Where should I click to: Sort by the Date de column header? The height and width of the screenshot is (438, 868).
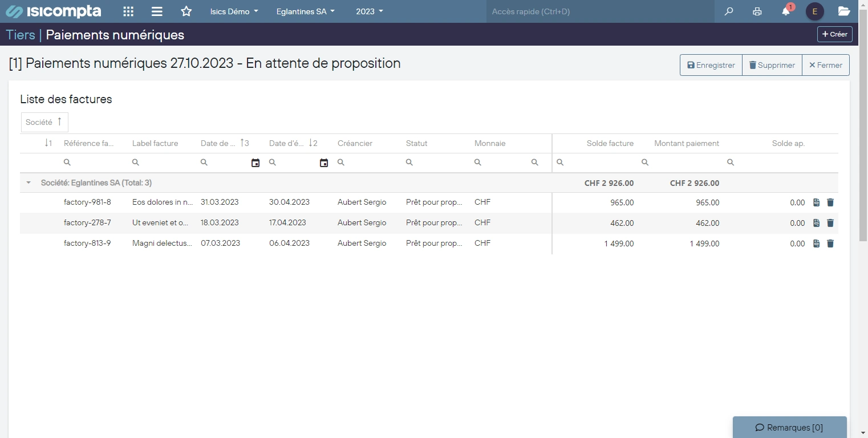pos(225,144)
